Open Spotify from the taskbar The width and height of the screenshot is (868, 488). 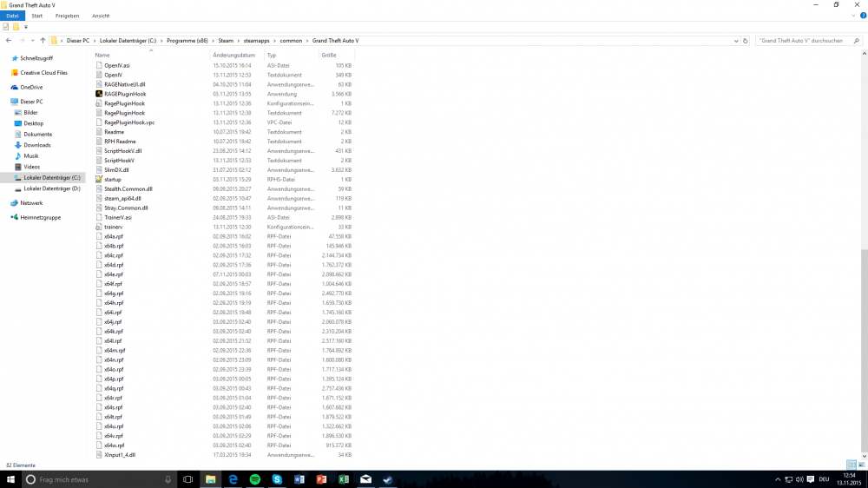(x=254, y=479)
